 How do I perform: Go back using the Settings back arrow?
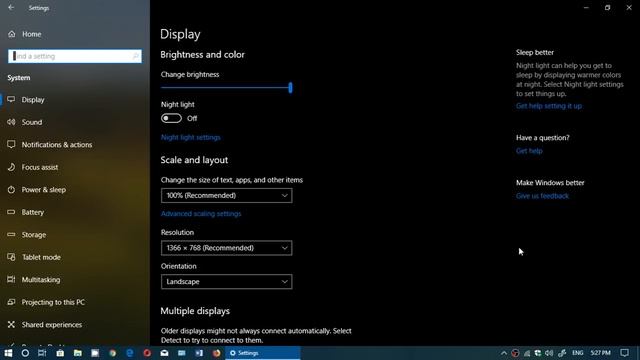pyautogui.click(x=11, y=8)
